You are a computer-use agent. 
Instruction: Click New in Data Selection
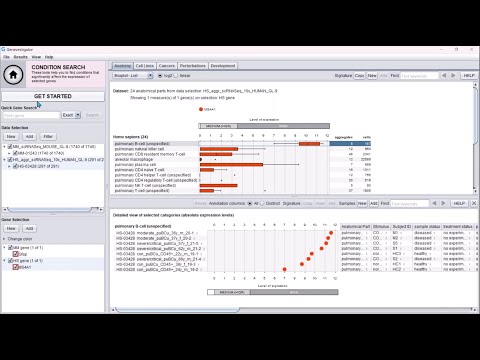11,136
